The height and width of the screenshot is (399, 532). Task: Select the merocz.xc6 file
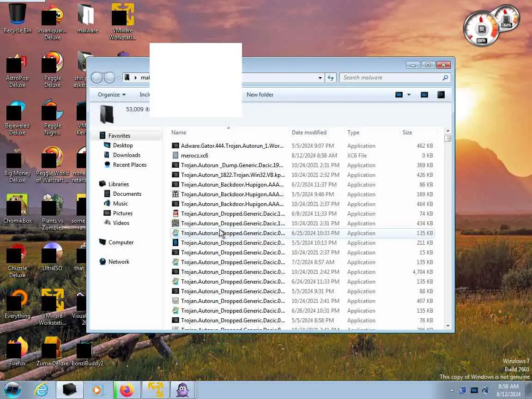click(x=302, y=155)
